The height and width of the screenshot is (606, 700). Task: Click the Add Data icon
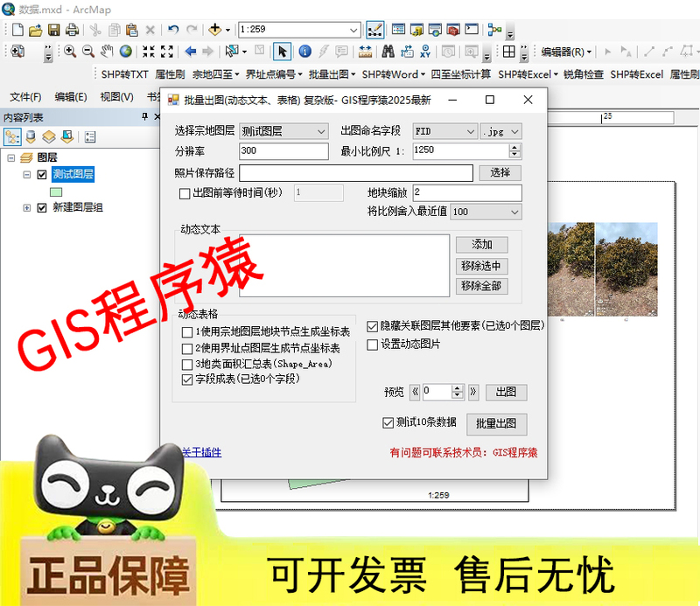pyautogui.click(x=214, y=30)
